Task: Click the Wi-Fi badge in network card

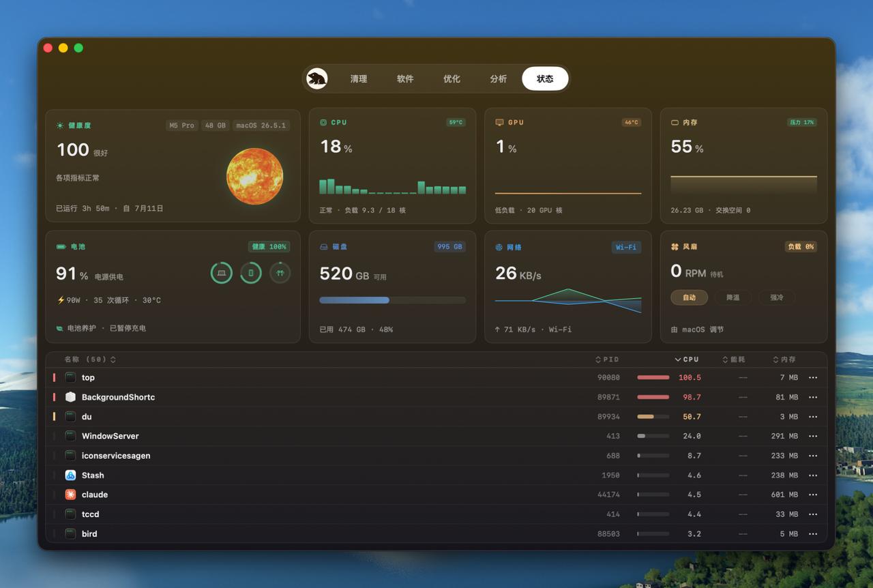Action: [626, 247]
